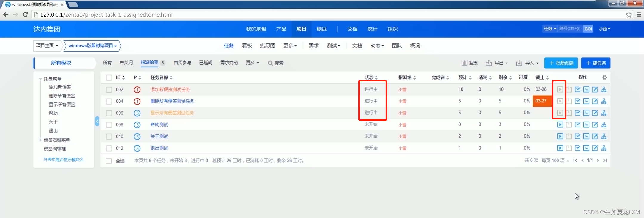The image size is (644, 218).
Task: Select 未关闭 filter tab
Action: (126, 63)
